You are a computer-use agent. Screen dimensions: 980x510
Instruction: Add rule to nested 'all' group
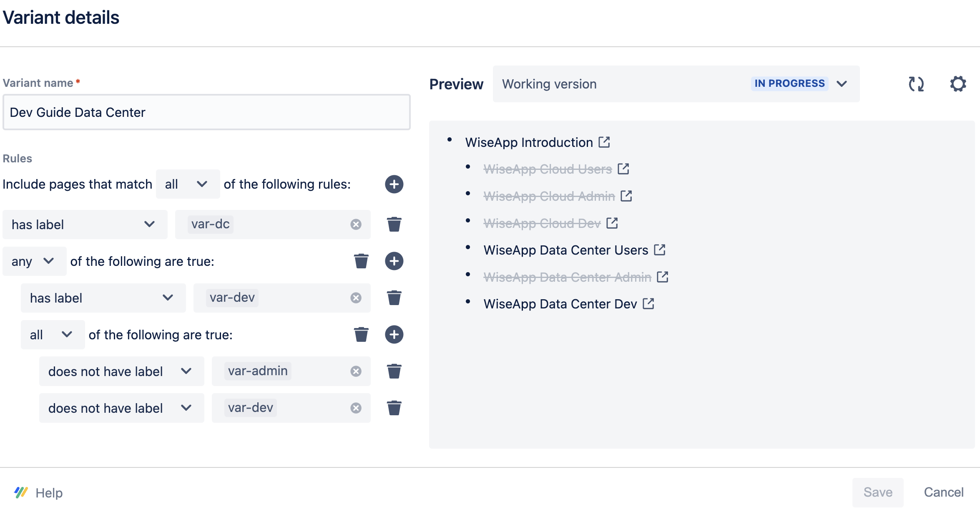point(394,335)
